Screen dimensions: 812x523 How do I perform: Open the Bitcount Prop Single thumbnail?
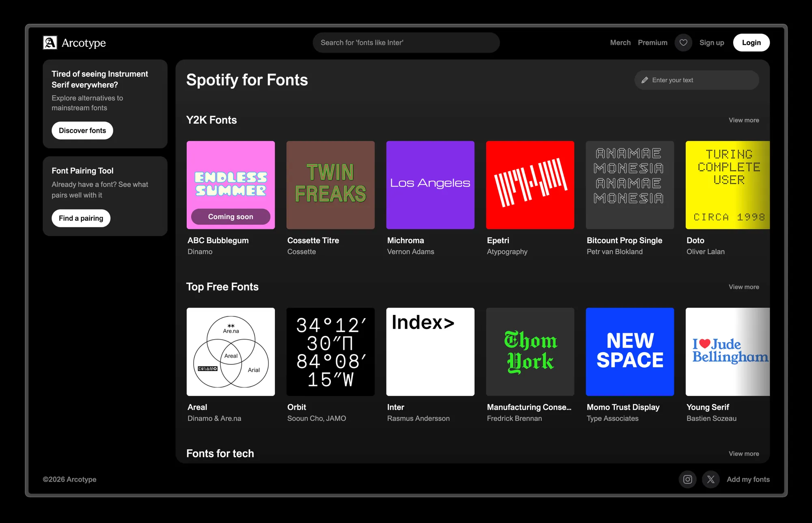630,185
